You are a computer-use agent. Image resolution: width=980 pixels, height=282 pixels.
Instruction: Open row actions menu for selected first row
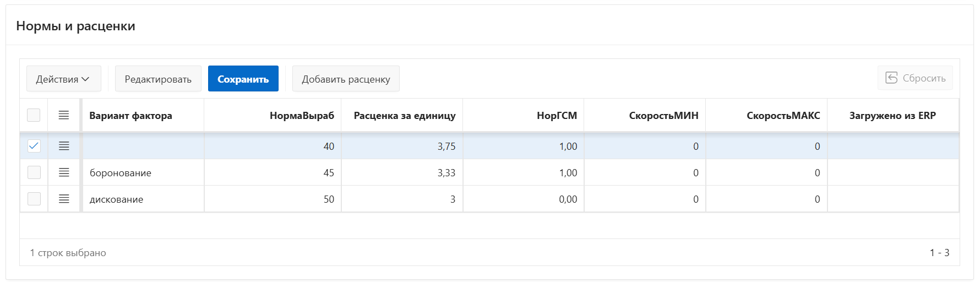(64, 146)
